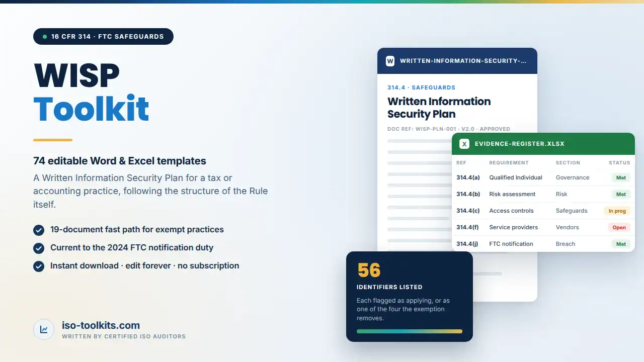Image resolution: width=644 pixels, height=362 pixels.
Task: Click 'Service providers' requirement cell
Action: tap(513, 227)
